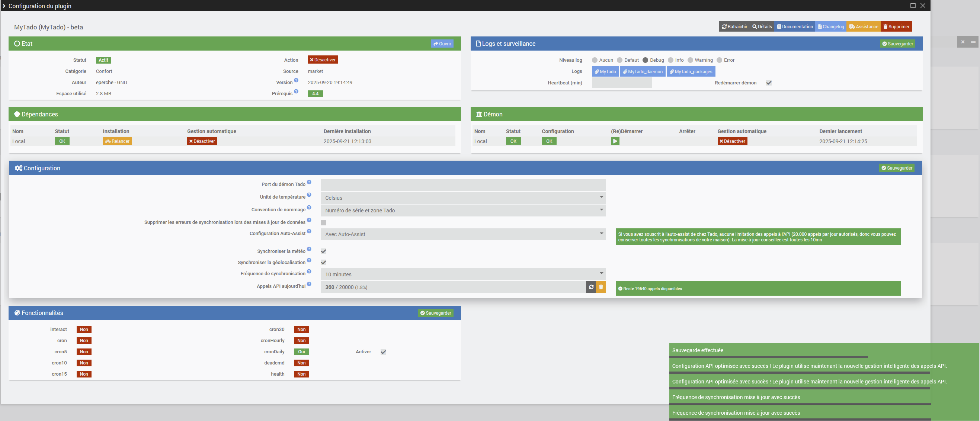Screen dimensions: 980x421
Task: Open the Documentation tab button
Action: 794,27
